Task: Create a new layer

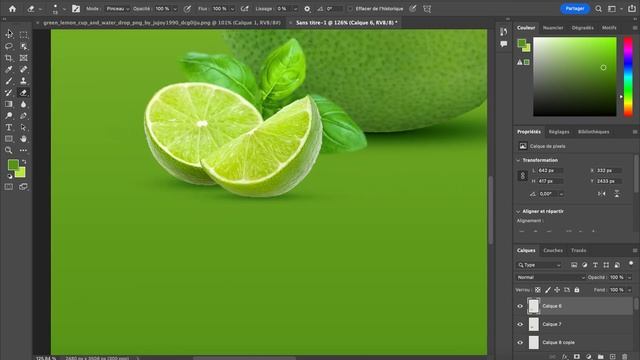Action: [613, 357]
